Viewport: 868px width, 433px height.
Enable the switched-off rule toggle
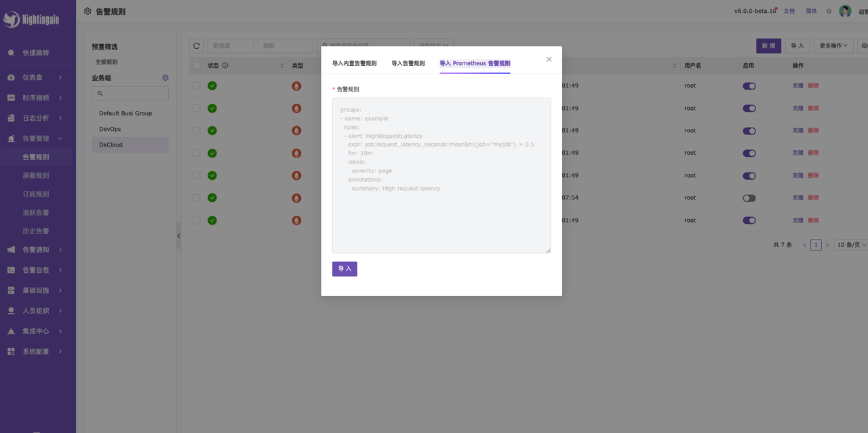click(749, 198)
